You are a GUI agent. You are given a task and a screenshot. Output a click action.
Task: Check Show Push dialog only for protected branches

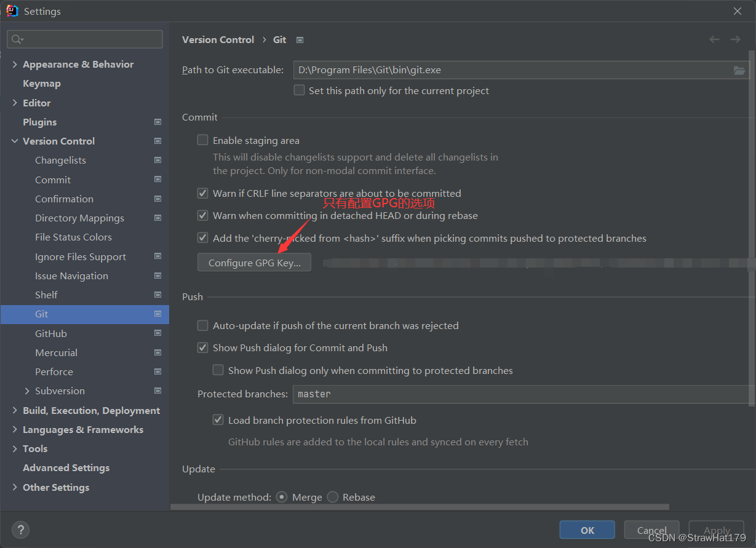(x=218, y=370)
